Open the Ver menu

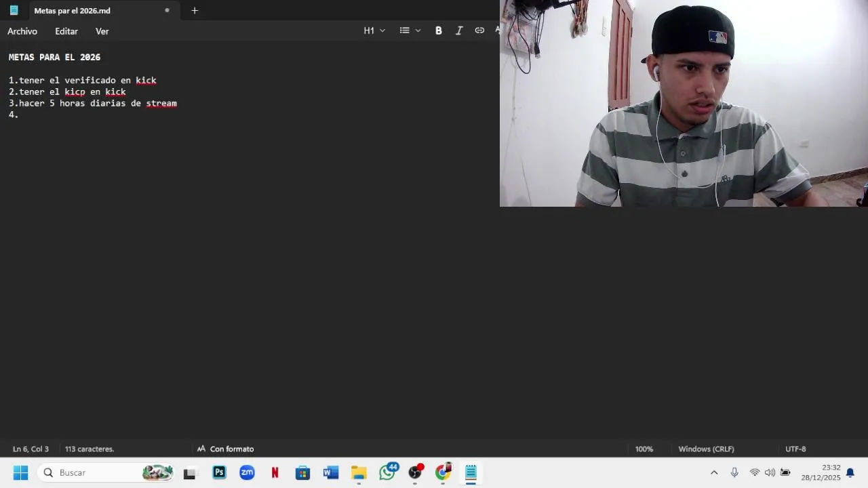102,31
